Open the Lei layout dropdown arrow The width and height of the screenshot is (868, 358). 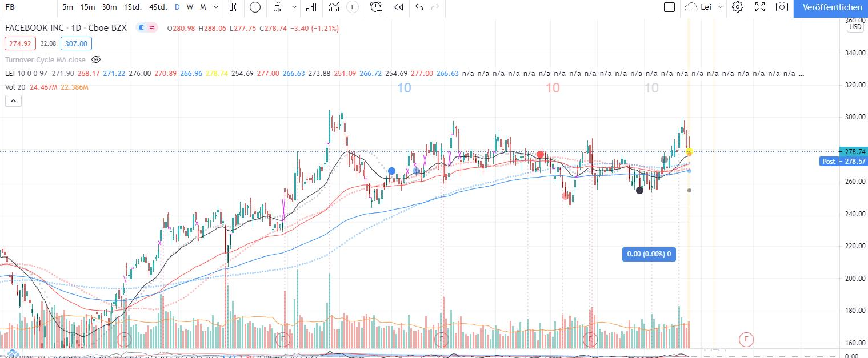tap(721, 7)
